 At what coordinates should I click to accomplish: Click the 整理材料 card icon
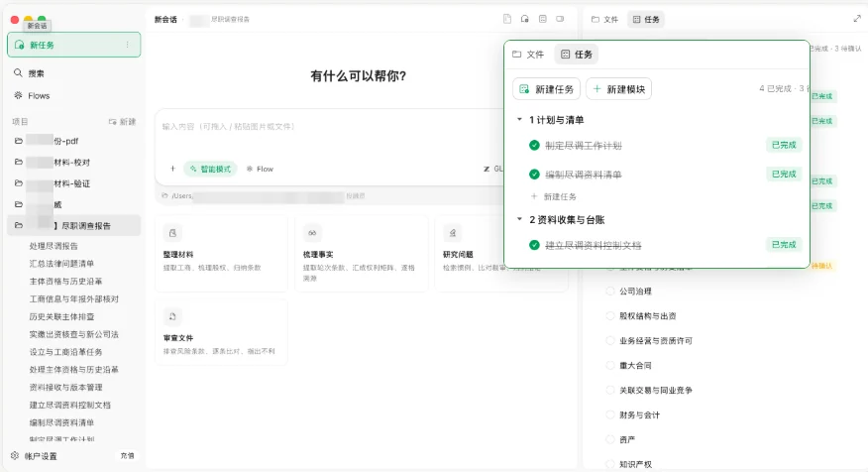172,233
